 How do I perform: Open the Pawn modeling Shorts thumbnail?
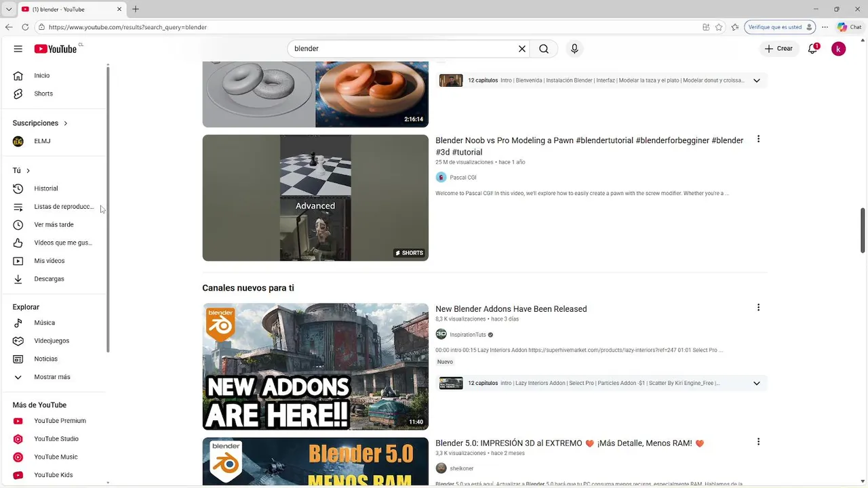(x=315, y=198)
